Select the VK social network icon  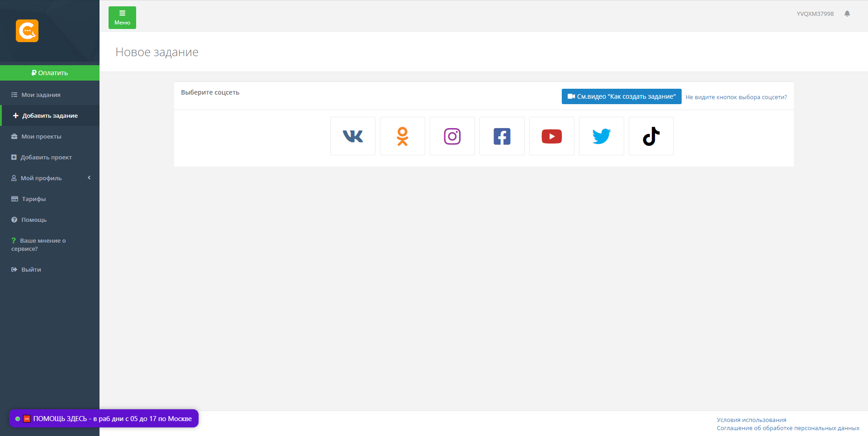pos(353,136)
